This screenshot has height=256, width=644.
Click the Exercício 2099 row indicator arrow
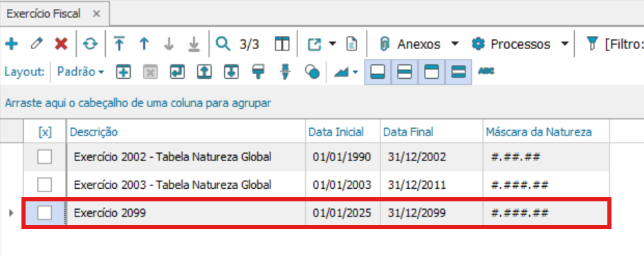[11, 213]
